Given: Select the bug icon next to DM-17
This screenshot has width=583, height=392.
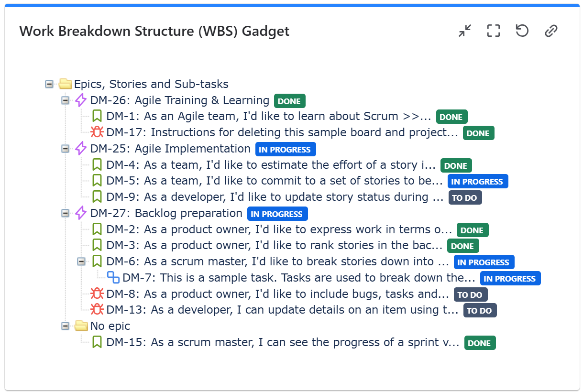Looking at the screenshot, I should [x=97, y=132].
